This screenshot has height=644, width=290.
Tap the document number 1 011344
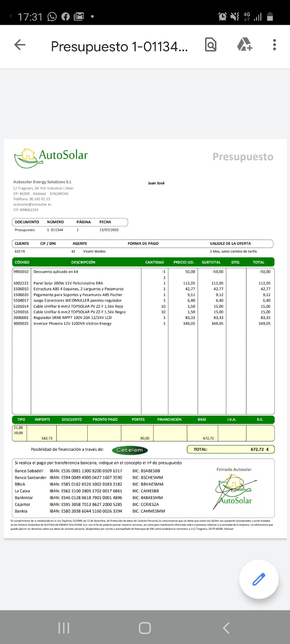(x=55, y=230)
